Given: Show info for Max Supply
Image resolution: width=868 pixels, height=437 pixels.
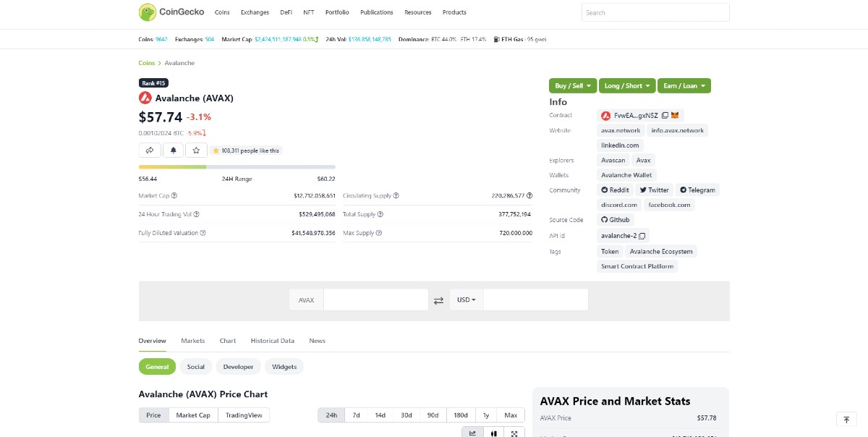Looking at the screenshot, I should click(x=378, y=233).
